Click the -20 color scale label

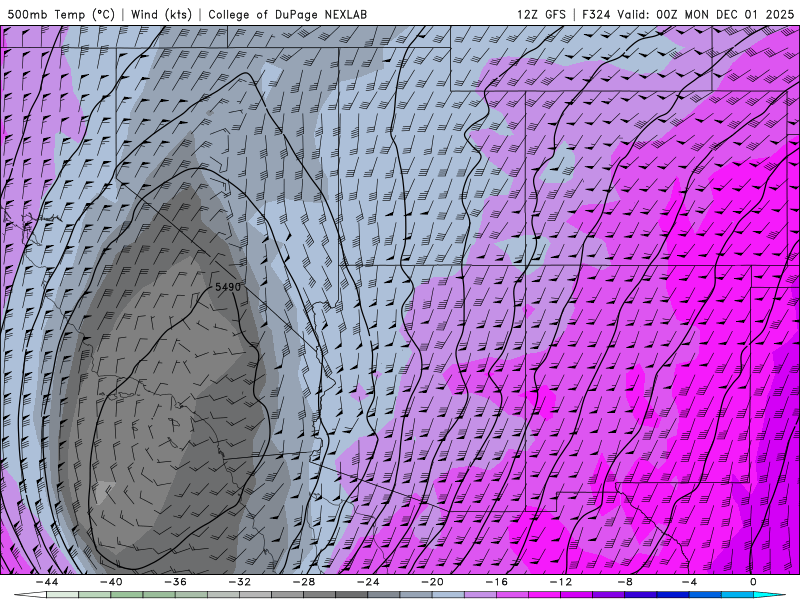pos(432,582)
